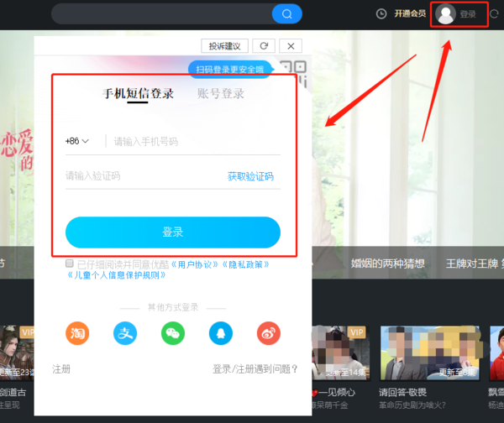This screenshot has width=504, height=423.
Task: Log in with Weibo icon
Action: pos(269,333)
